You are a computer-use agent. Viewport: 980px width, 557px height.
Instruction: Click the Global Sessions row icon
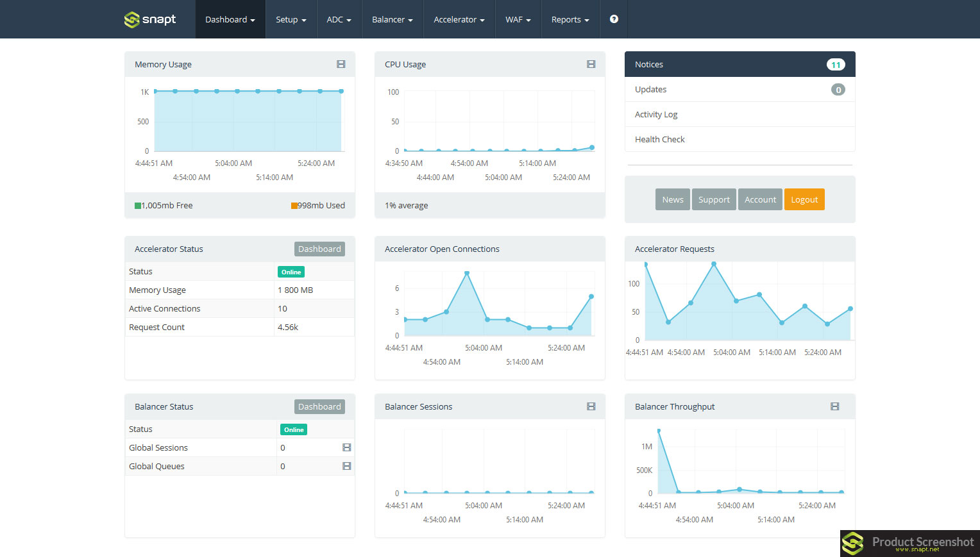(x=347, y=447)
